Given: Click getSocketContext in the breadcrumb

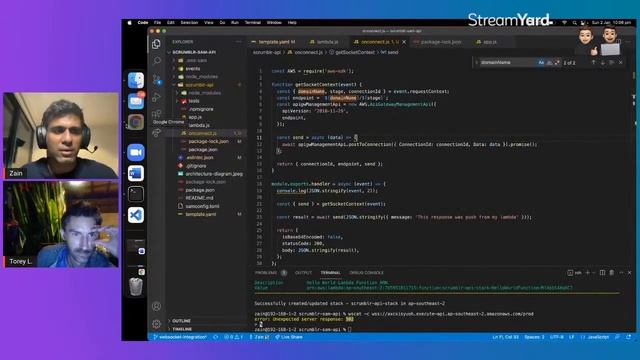Looking at the screenshot, I should point(354,52).
